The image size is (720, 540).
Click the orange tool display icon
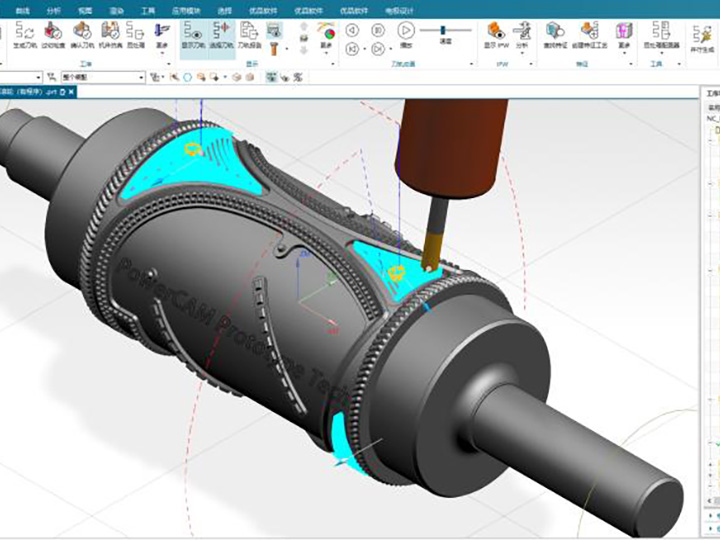[274, 48]
